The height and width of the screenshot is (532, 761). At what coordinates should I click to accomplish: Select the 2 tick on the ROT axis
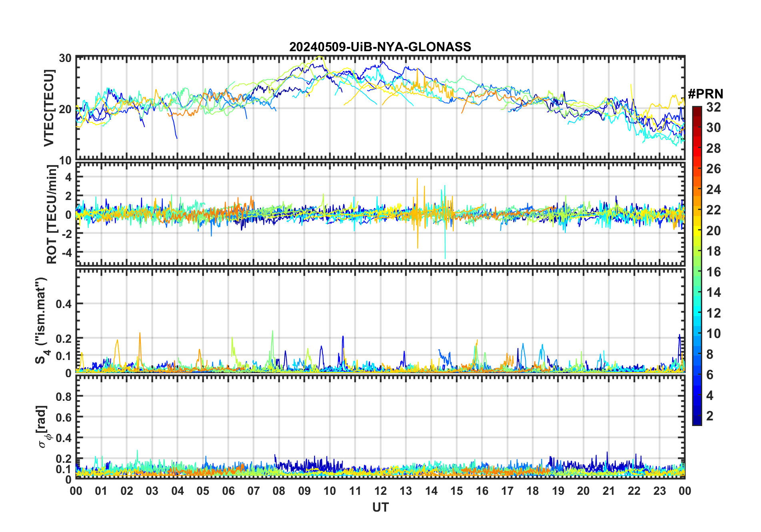tap(68, 196)
